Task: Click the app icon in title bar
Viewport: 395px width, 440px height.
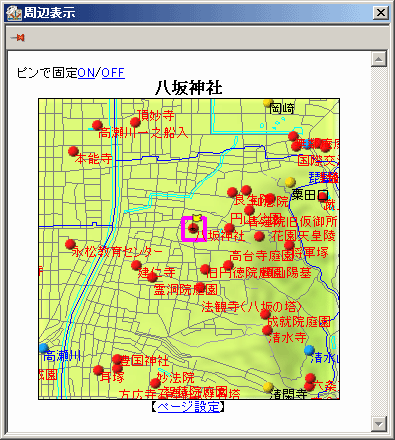Action: (x=14, y=13)
